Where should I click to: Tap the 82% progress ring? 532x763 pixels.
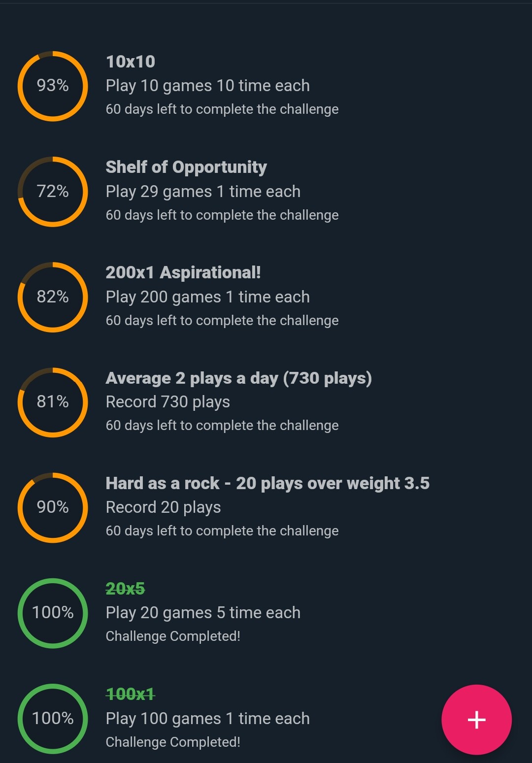pyautogui.click(x=53, y=297)
